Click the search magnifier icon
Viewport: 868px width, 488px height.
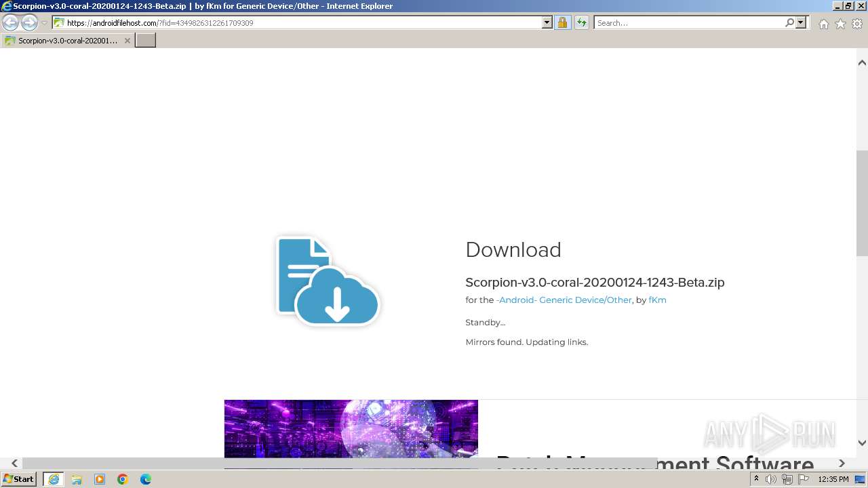coord(789,22)
